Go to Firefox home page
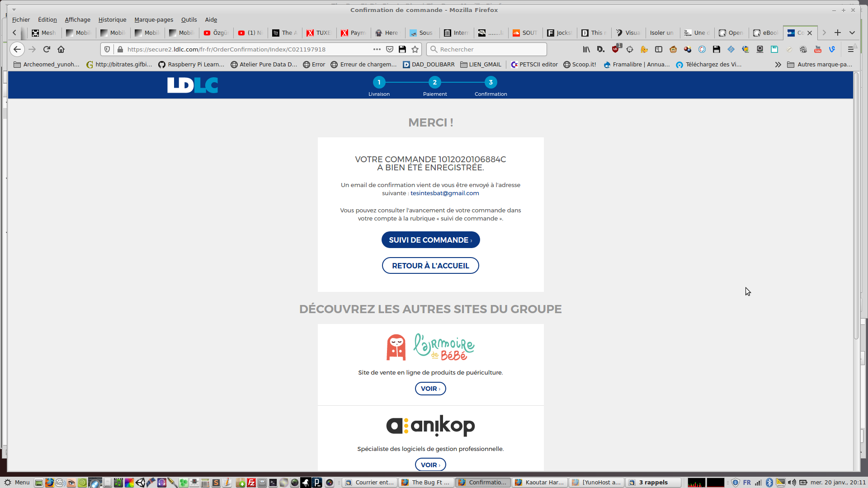Screen dimensions: 868x488 coord(61,49)
